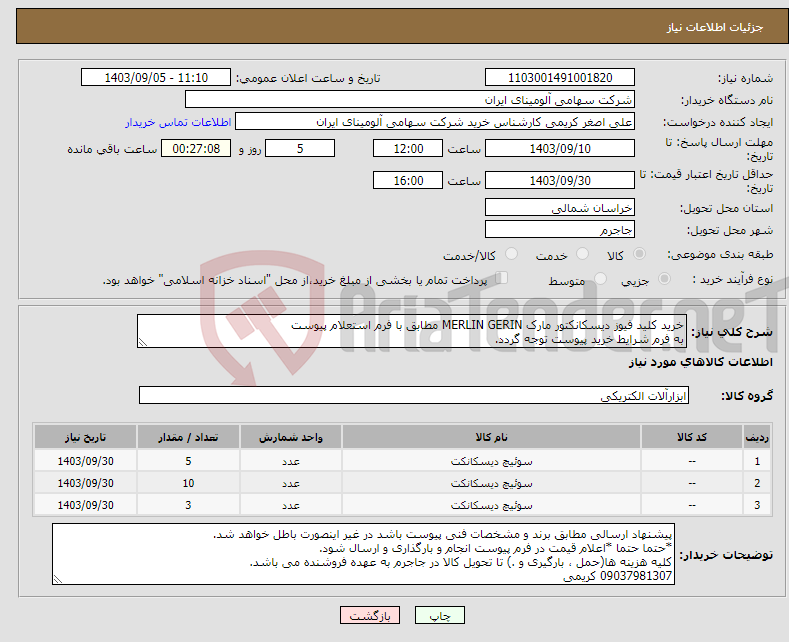The height and width of the screenshot is (642, 789).
Task: Click the توضیحات خریدار notes textarea
Action: [363, 554]
